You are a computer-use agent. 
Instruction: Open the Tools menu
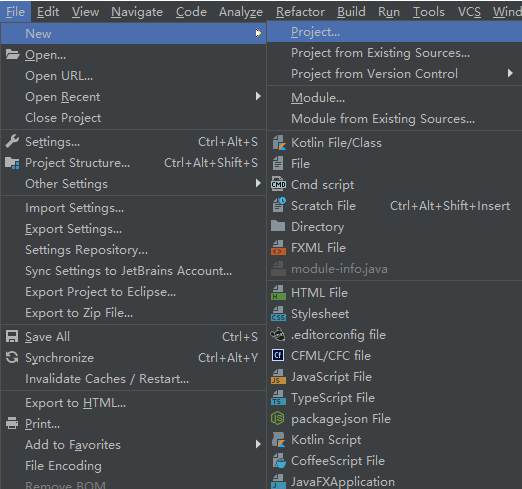point(429,12)
